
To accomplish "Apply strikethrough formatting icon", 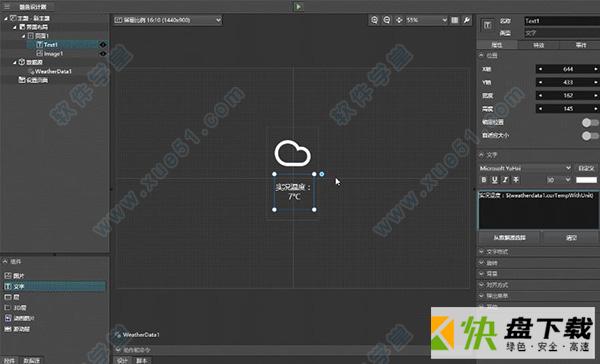I will (x=516, y=180).
